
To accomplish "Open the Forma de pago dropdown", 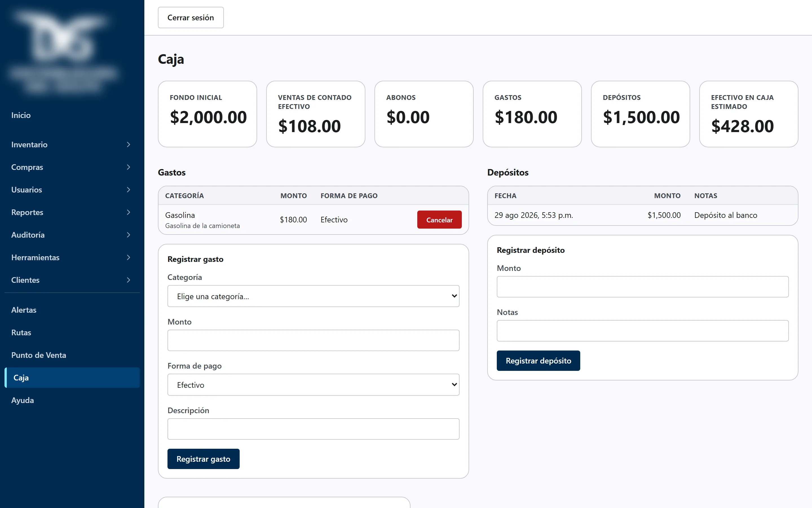I will 313,384.
